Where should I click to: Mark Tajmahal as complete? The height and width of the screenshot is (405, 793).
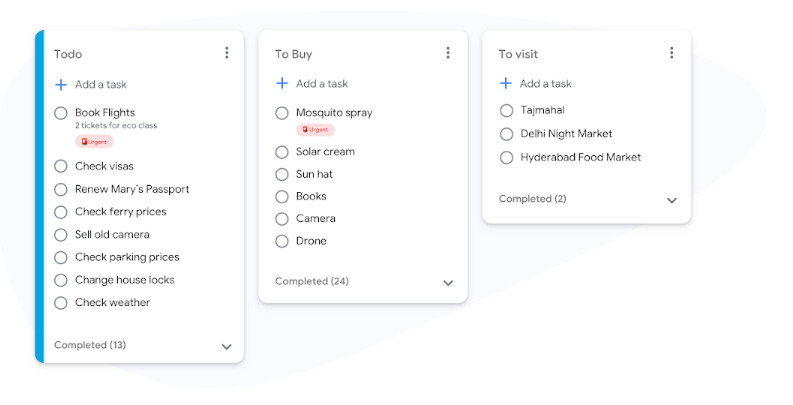[506, 110]
